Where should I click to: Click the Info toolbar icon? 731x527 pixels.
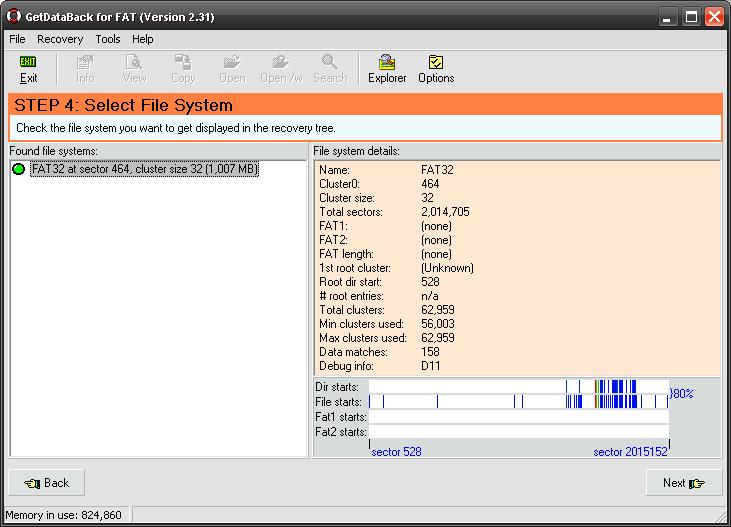tap(85, 69)
